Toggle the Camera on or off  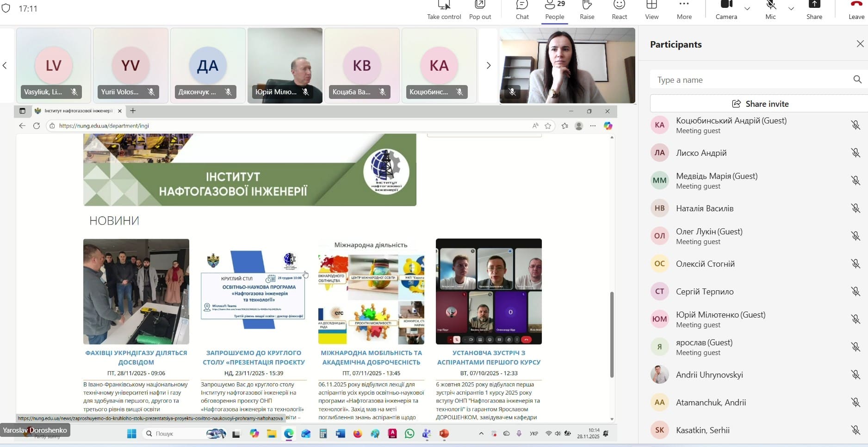click(x=726, y=9)
